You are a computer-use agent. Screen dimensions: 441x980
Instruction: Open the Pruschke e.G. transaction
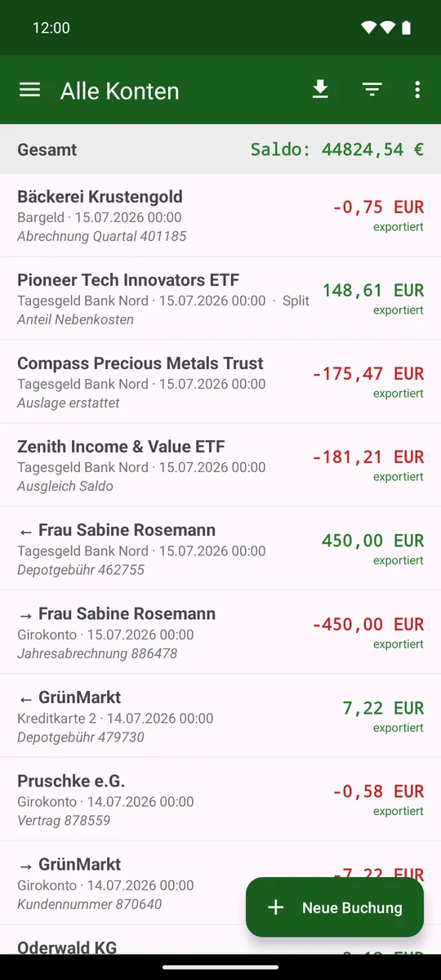220,800
